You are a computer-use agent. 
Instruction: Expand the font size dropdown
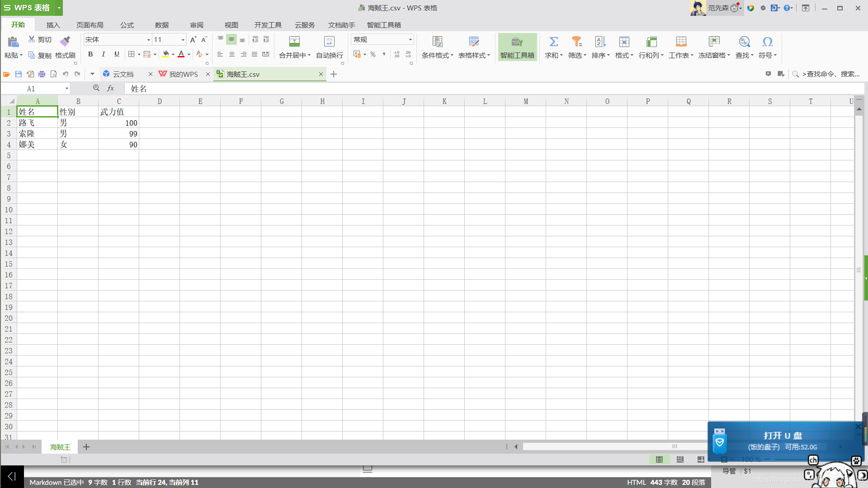pos(183,40)
